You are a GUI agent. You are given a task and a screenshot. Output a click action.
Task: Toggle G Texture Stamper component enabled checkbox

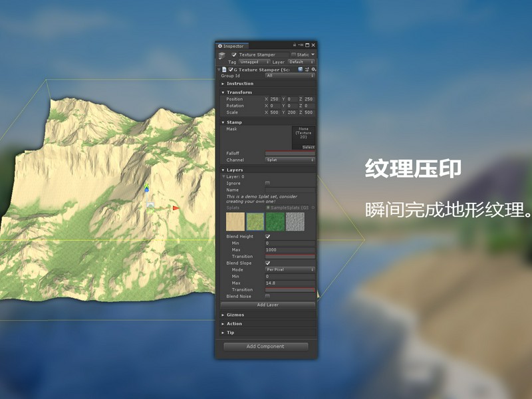231,70
